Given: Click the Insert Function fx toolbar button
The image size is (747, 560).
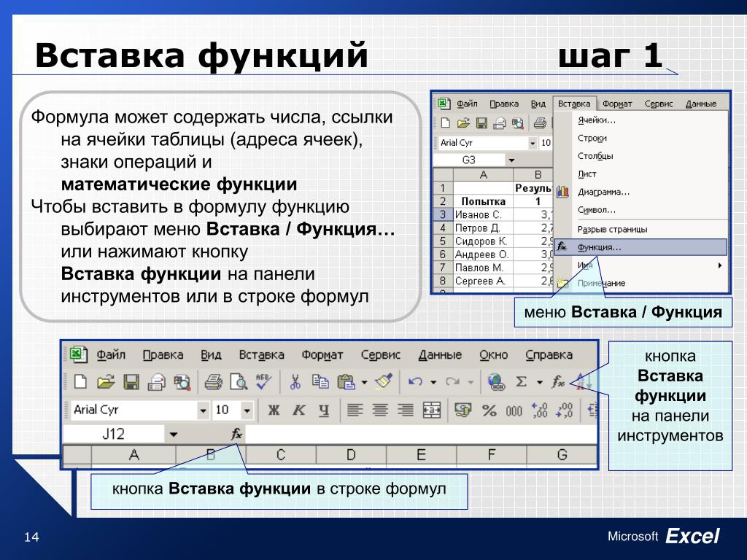Looking at the screenshot, I should pyautogui.click(x=558, y=382).
